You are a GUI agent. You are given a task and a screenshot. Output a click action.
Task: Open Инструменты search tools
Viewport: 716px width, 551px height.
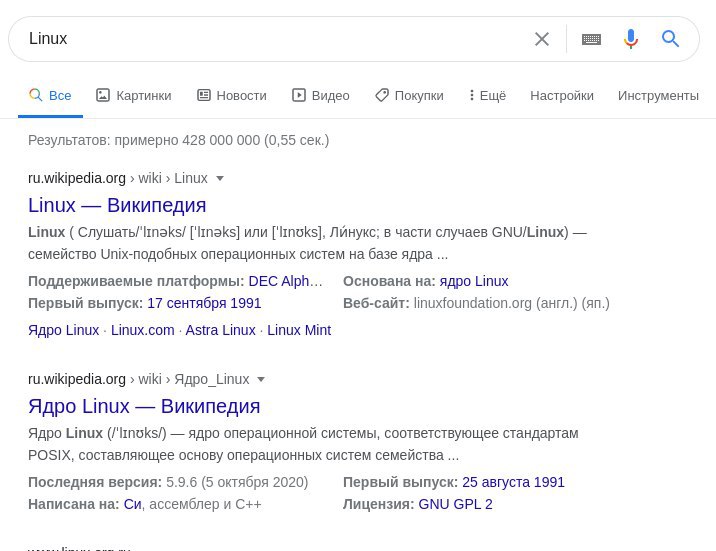tap(658, 95)
